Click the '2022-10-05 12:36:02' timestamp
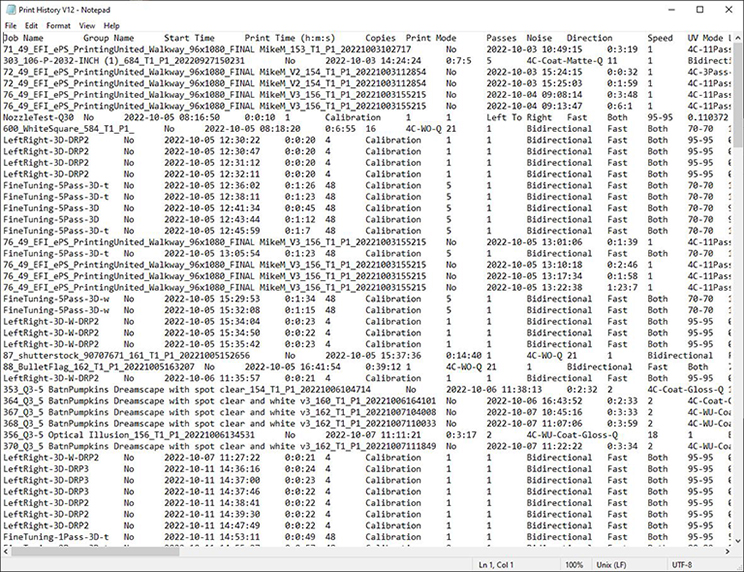 point(212,185)
